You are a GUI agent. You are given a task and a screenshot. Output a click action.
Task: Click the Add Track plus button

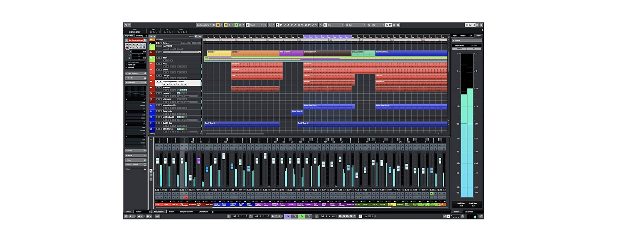(152, 36)
